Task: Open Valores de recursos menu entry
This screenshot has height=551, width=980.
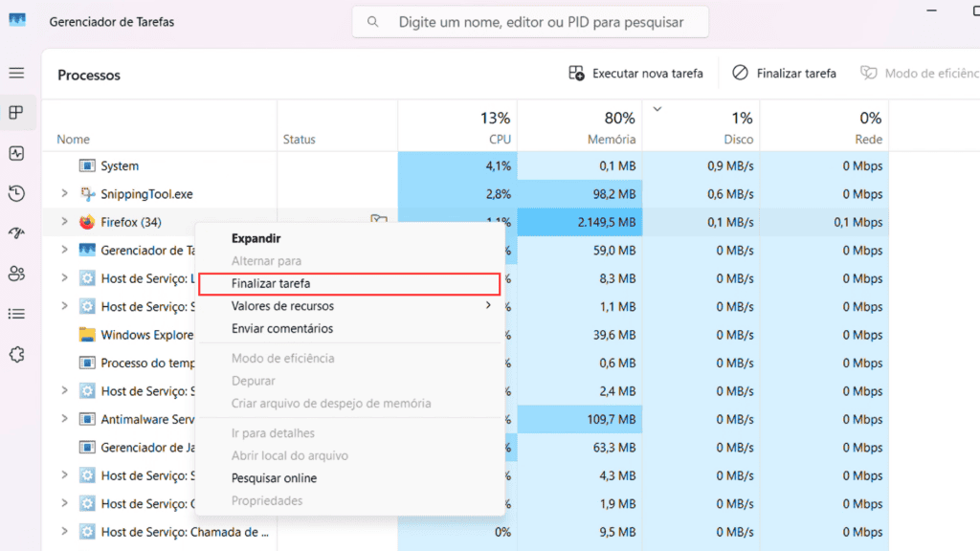Action: (349, 305)
